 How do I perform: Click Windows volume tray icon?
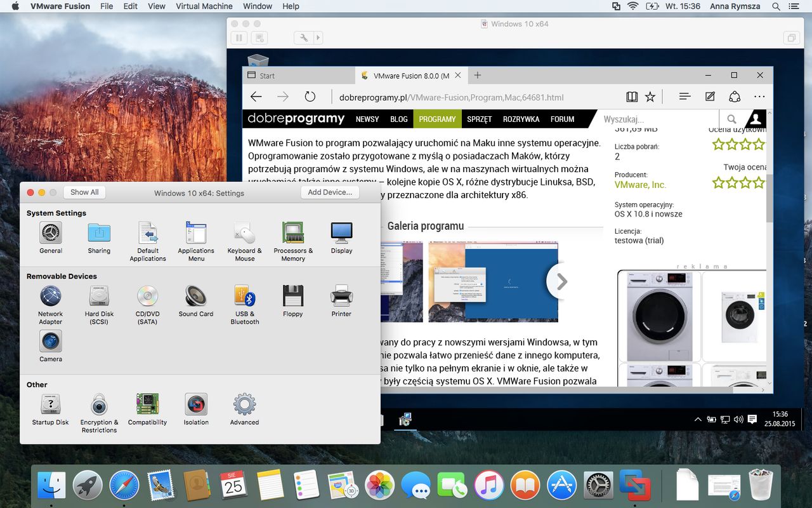tap(738, 420)
